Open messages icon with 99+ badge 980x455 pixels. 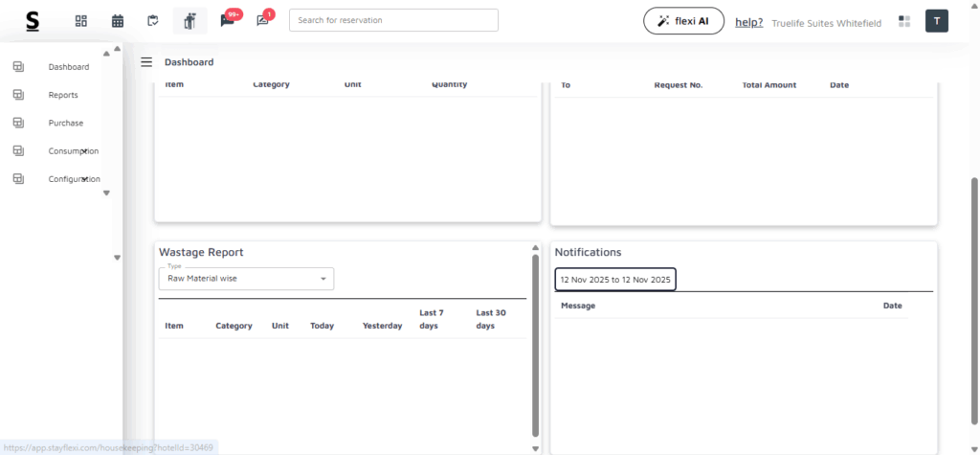[228, 21]
